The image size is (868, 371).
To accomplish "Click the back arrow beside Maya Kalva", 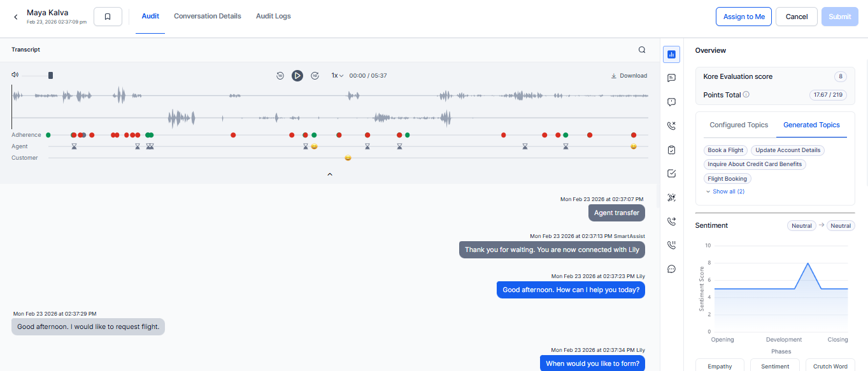I will (x=16, y=17).
